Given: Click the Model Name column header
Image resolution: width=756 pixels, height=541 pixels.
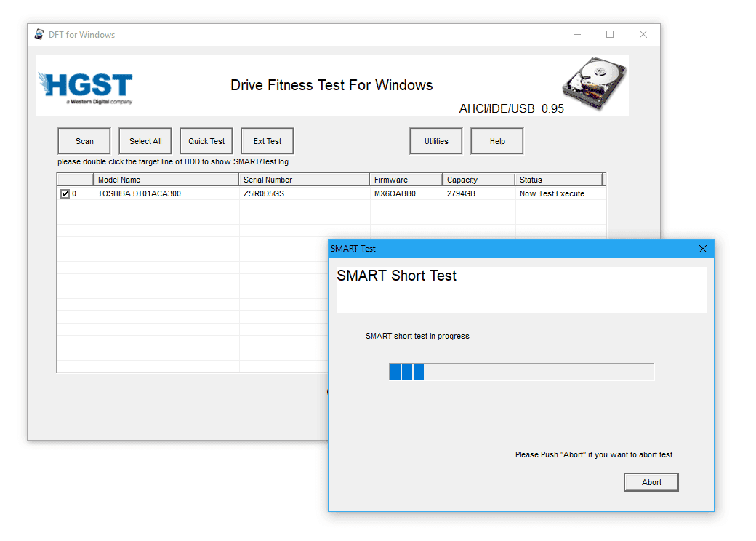Looking at the screenshot, I should click(166, 180).
